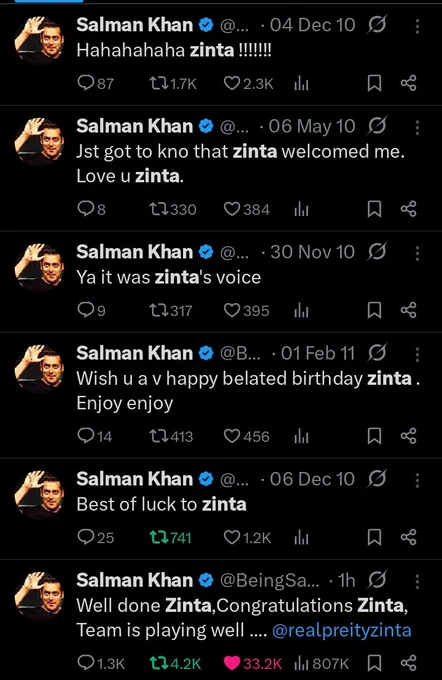Click the Grok icon on 06 Dec 10 tweet
This screenshot has height=680, width=442.
point(376,479)
